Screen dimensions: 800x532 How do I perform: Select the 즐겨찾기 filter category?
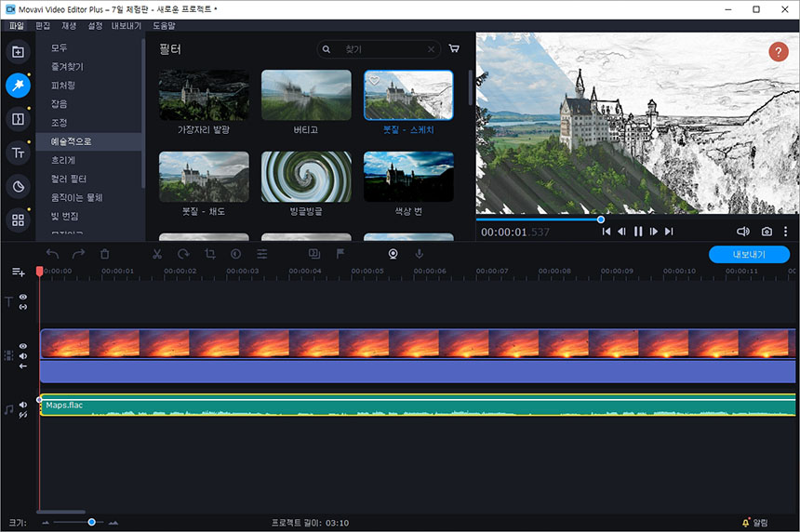[x=88, y=66]
